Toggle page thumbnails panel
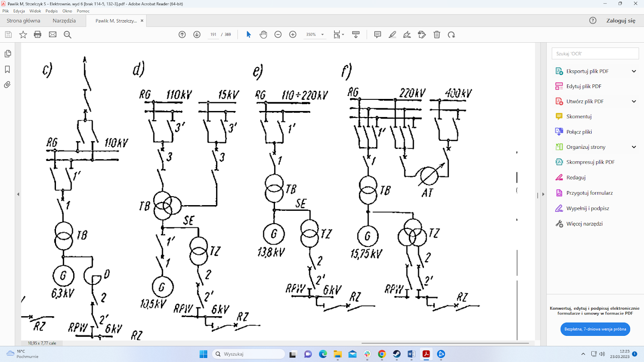This screenshot has height=362, width=644. 7,54
